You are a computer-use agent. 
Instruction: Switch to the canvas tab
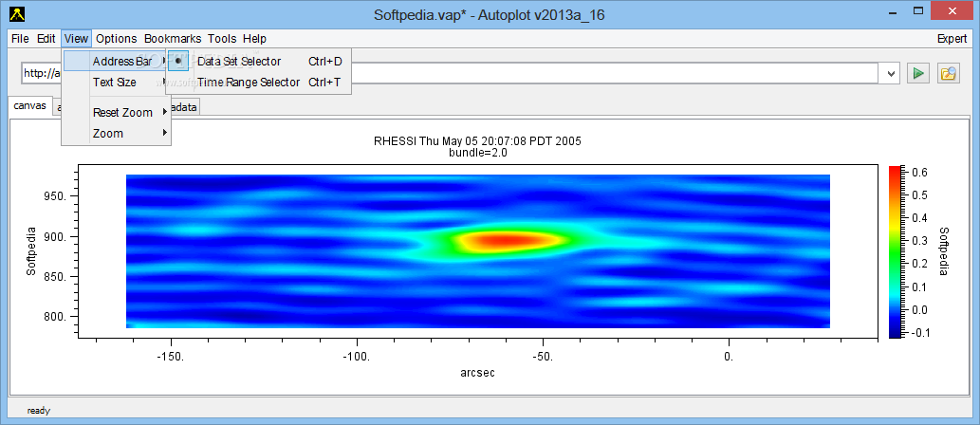pyautogui.click(x=30, y=106)
